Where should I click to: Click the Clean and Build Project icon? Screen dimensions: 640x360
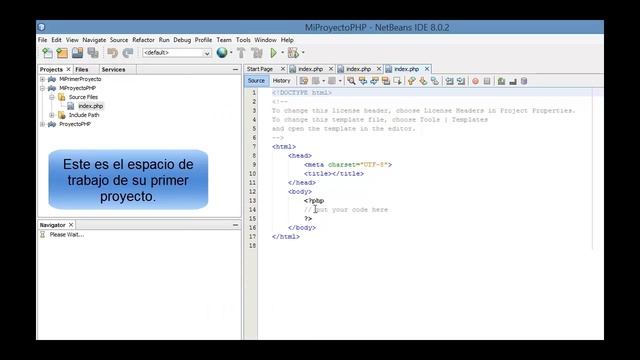257,53
